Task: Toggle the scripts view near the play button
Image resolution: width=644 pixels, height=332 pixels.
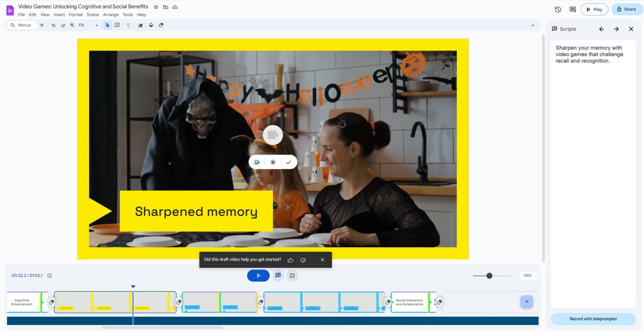Action: (278, 275)
